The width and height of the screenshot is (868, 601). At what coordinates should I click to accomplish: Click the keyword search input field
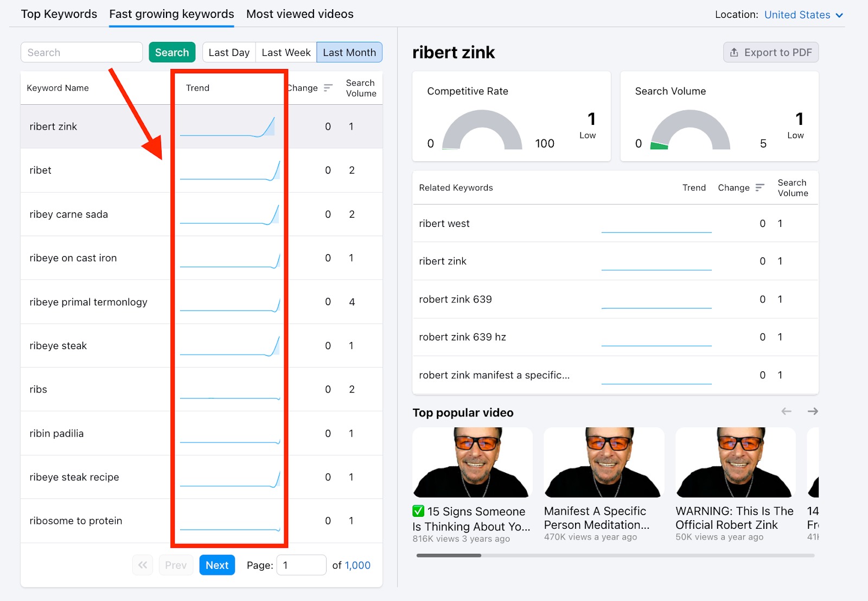81,52
